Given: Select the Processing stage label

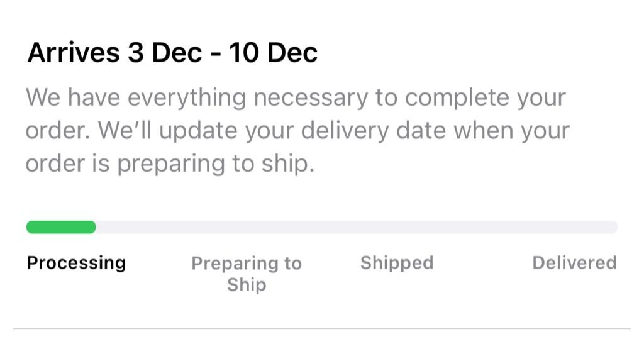Looking at the screenshot, I should coord(76,262).
